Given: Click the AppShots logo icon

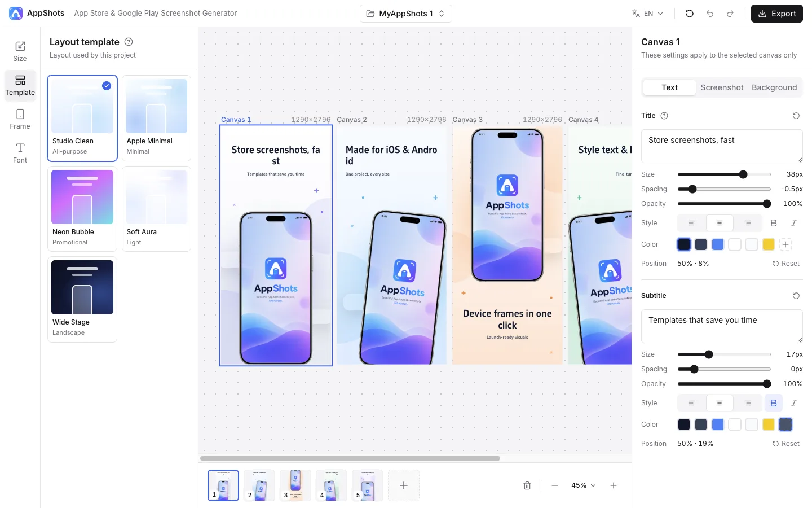Looking at the screenshot, I should pyautogui.click(x=16, y=14).
